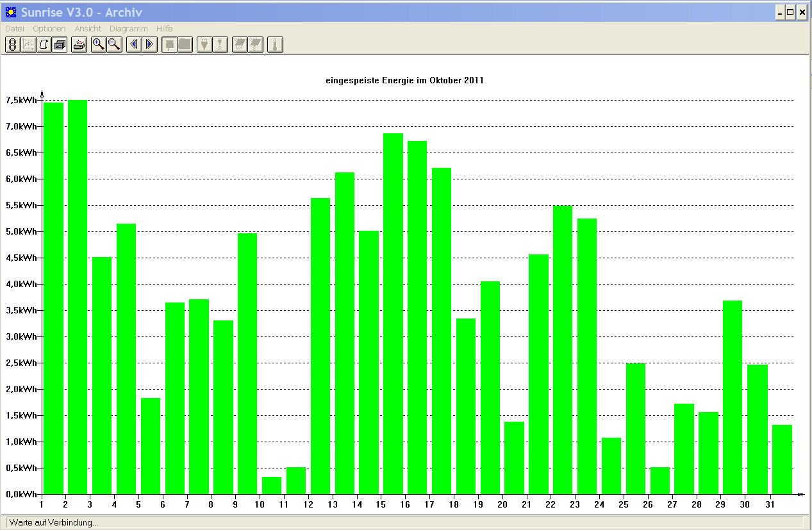Viewport: 812px width, 530px height.
Task: Select the green bar for day 31
Action: tap(782, 460)
